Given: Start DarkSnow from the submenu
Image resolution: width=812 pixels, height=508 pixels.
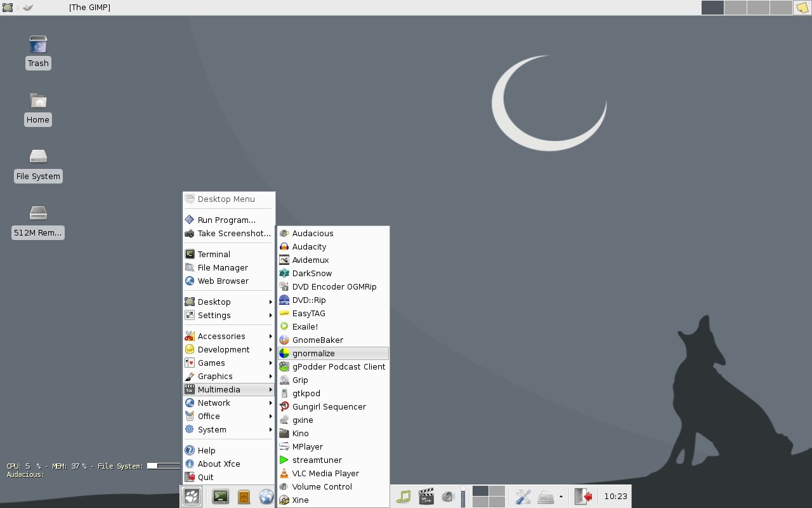Looking at the screenshot, I should pos(333,273).
